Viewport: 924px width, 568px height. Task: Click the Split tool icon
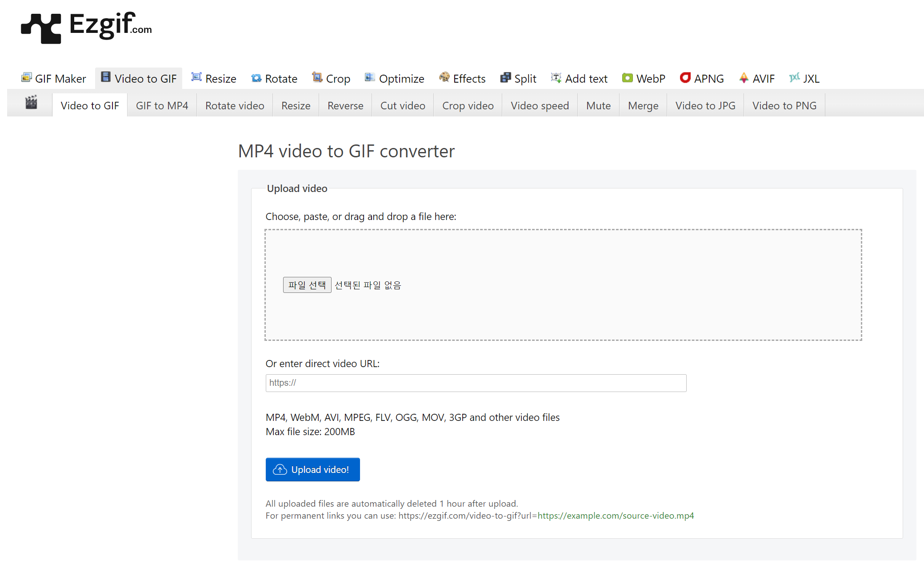[505, 78]
